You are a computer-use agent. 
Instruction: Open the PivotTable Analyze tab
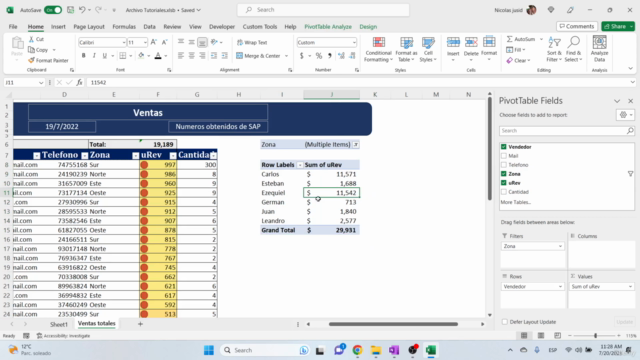328,27
